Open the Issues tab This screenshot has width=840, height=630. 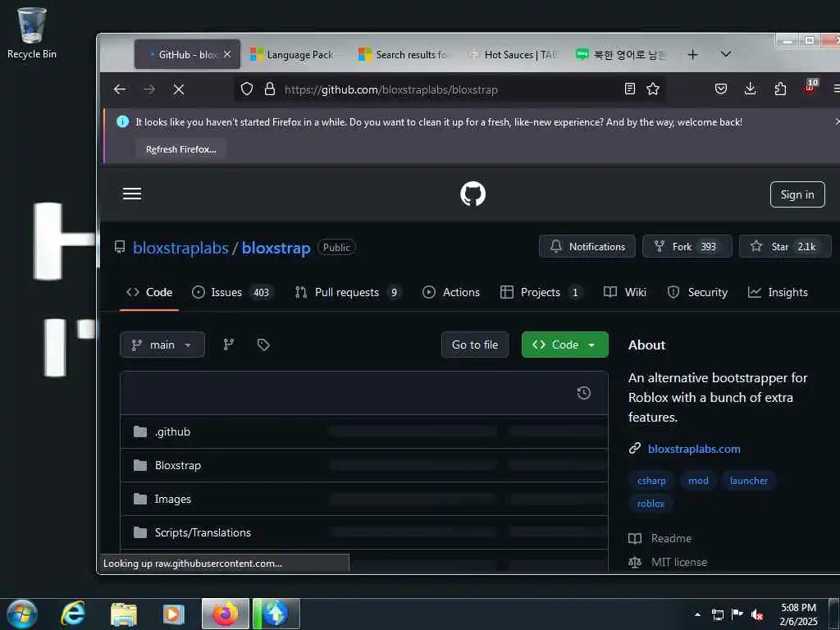pyautogui.click(x=232, y=293)
